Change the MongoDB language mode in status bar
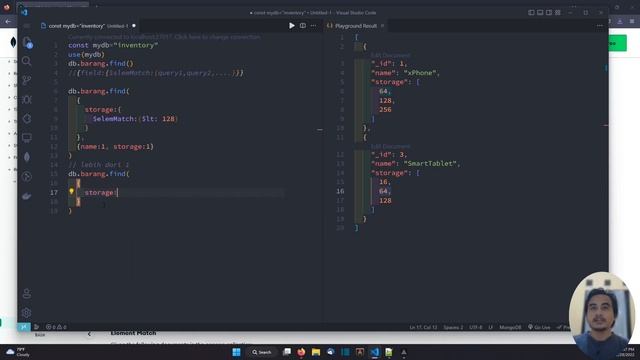The height and width of the screenshot is (360, 640). 510,327
